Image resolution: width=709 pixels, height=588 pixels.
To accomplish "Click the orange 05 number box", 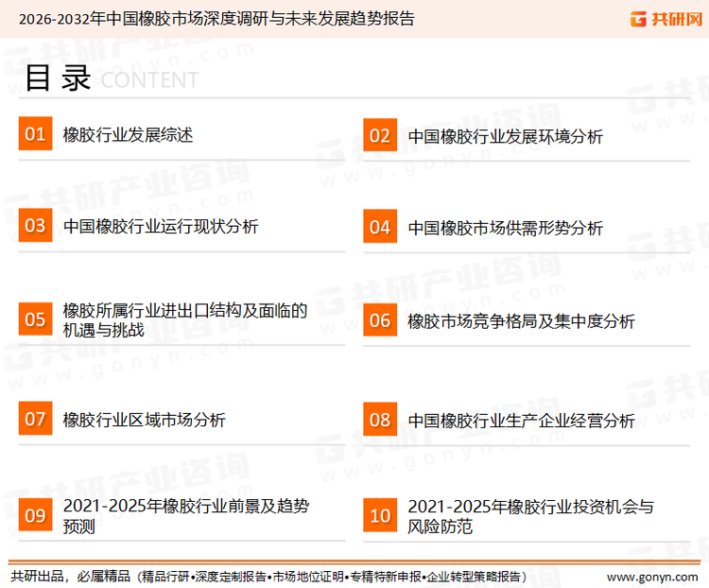I will point(35,319).
